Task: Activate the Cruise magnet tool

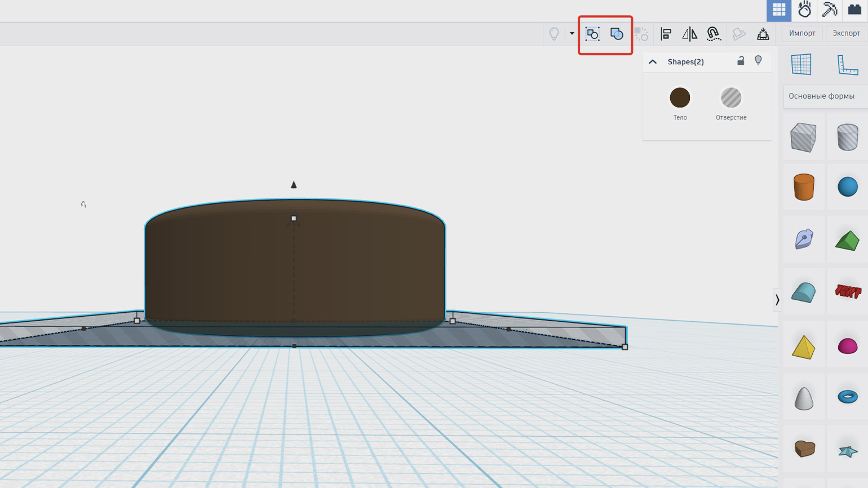Action: [714, 34]
